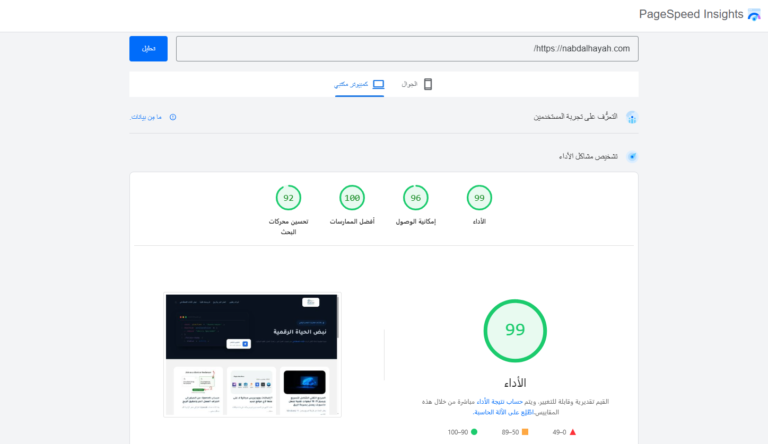This screenshot has height=444, width=768.
Task: Click the performance diagnosis section icon
Action: point(632,157)
